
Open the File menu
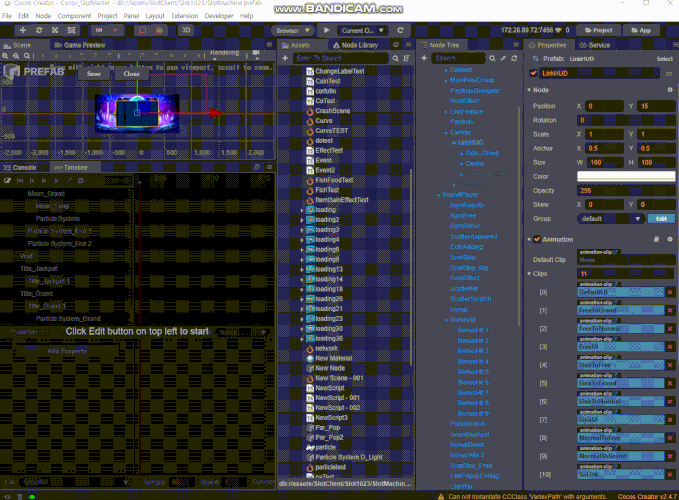[x=7, y=16]
